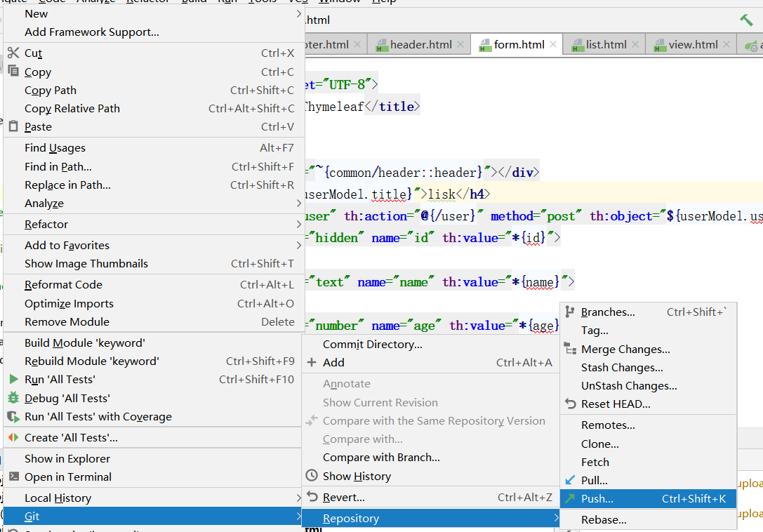Select the form.html tab
This screenshot has height=532, width=763.
[518, 44]
